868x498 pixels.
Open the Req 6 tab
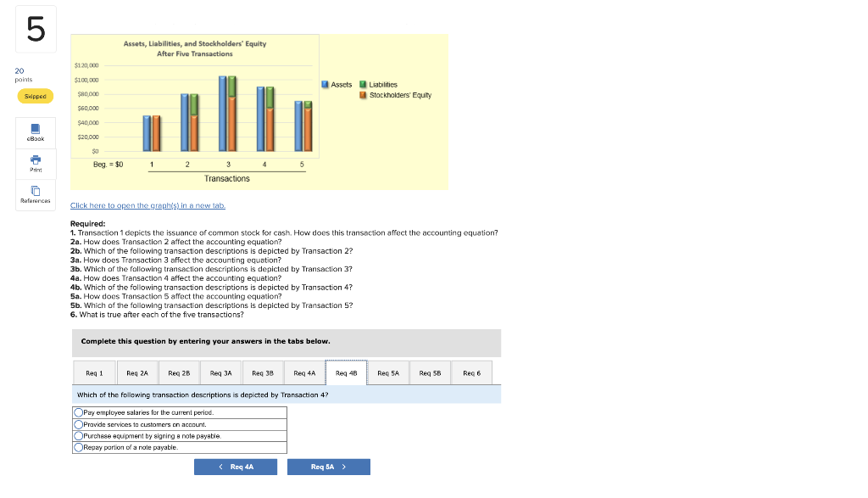click(471, 372)
